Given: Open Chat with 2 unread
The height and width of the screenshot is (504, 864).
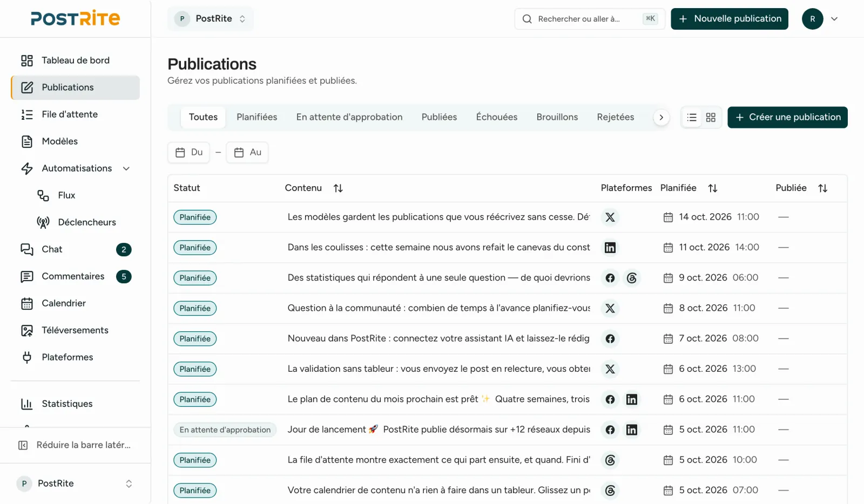Looking at the screenshot, I should (x=75, y=249).
